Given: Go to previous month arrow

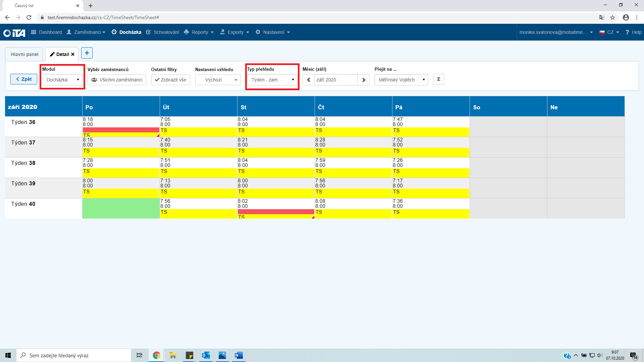Looking at the screenshot, I should pyautogui.click(x=309, y=80).
